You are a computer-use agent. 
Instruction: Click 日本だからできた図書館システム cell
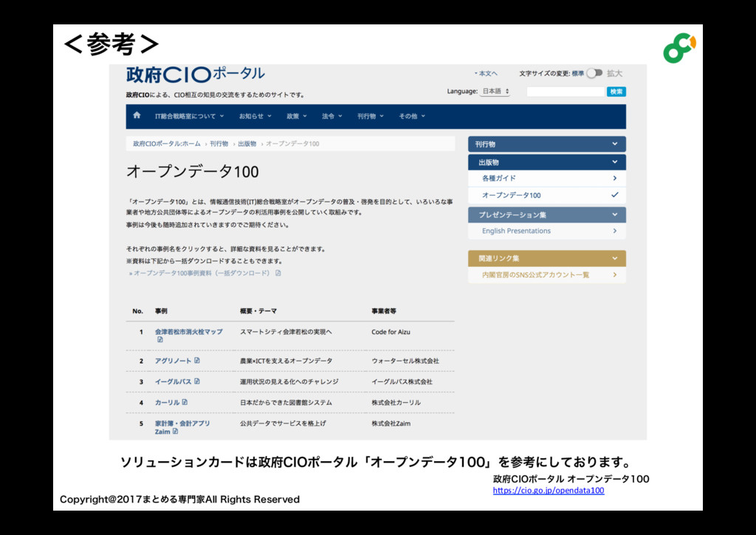pyautogui.click(x=286, y=402)
